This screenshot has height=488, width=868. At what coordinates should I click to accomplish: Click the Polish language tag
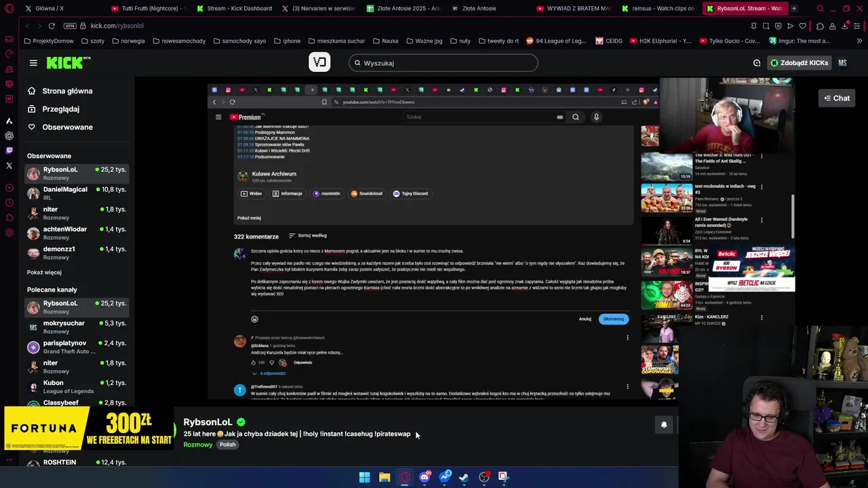coord(227,445)
